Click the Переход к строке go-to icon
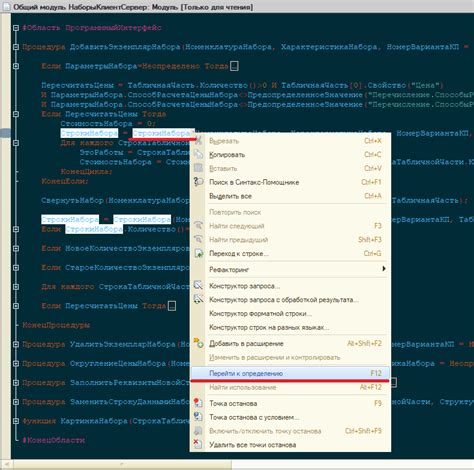The width and height of the screenshot is (474, 470). click(199, 253)
